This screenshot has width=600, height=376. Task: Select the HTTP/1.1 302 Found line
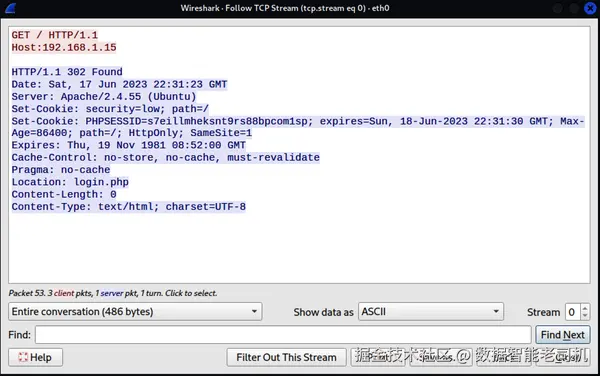pyautogui.click(x=67, y=72)
